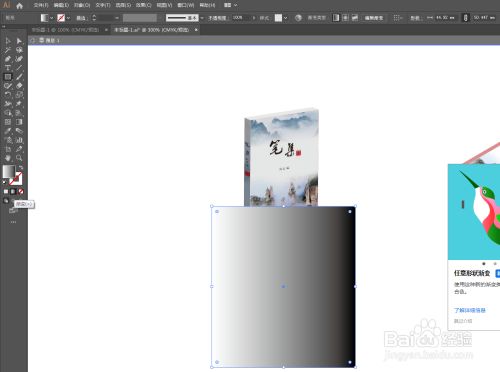Swap fill and stroke arrows

[21, 167]
